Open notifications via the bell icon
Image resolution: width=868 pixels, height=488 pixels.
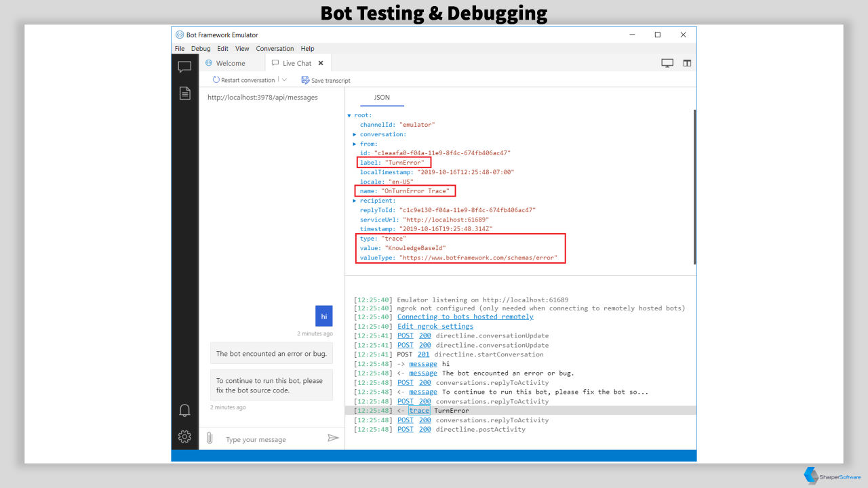click(184, 410)
